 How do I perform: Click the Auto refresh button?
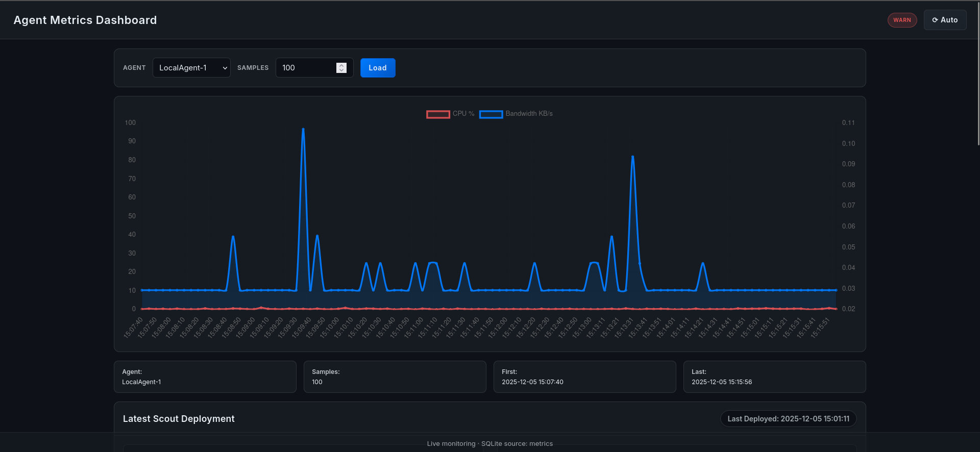(945, 20)
